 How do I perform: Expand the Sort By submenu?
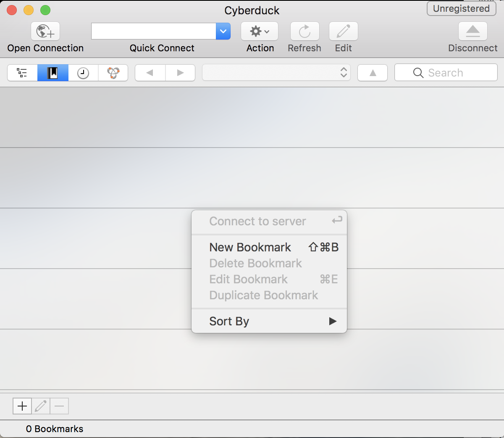(x=269, y=321)
